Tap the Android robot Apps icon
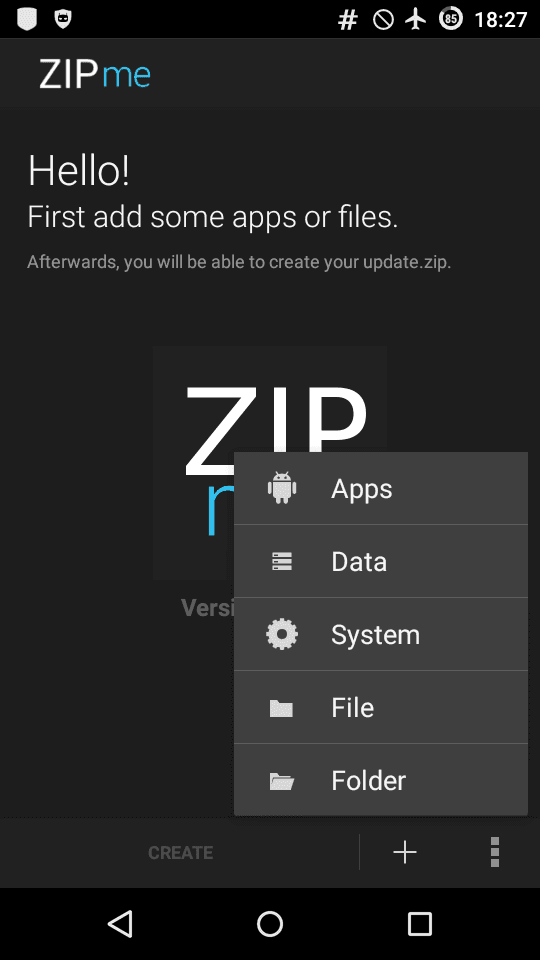Image resolution: width=540 pixels, height=960 pixels. pyautogui.click(x=282, y=488)
